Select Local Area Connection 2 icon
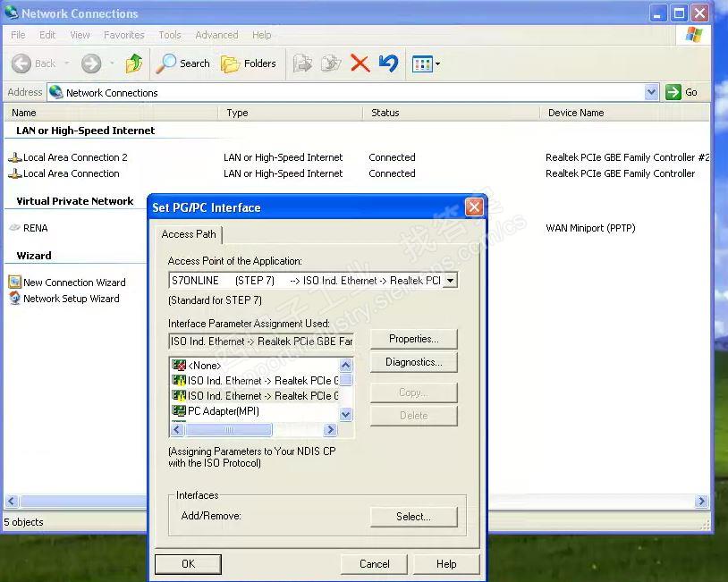 (15, 158)
